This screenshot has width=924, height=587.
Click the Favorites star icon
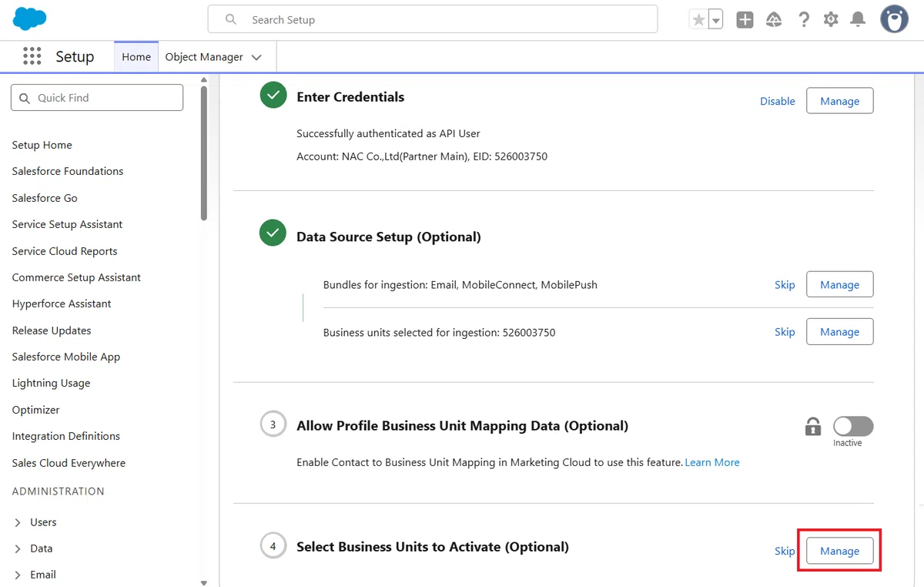pyautogui.click(x=698, y=20)
